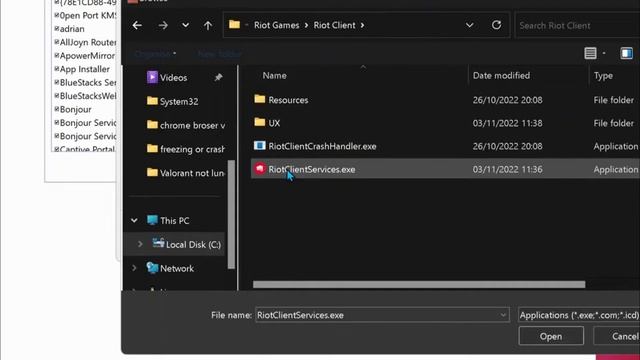Go up one folder level
640x360 pixels.
tap(208, 25)
